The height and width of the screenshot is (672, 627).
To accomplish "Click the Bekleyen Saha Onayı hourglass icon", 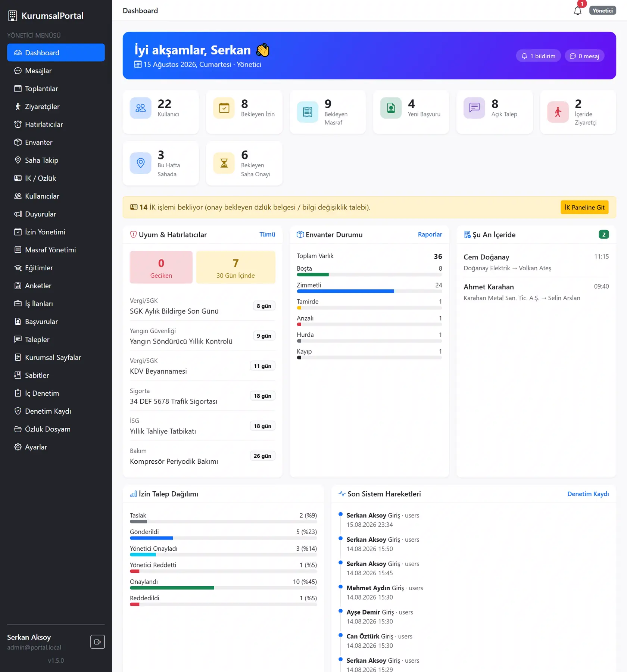I will [224, 163].
